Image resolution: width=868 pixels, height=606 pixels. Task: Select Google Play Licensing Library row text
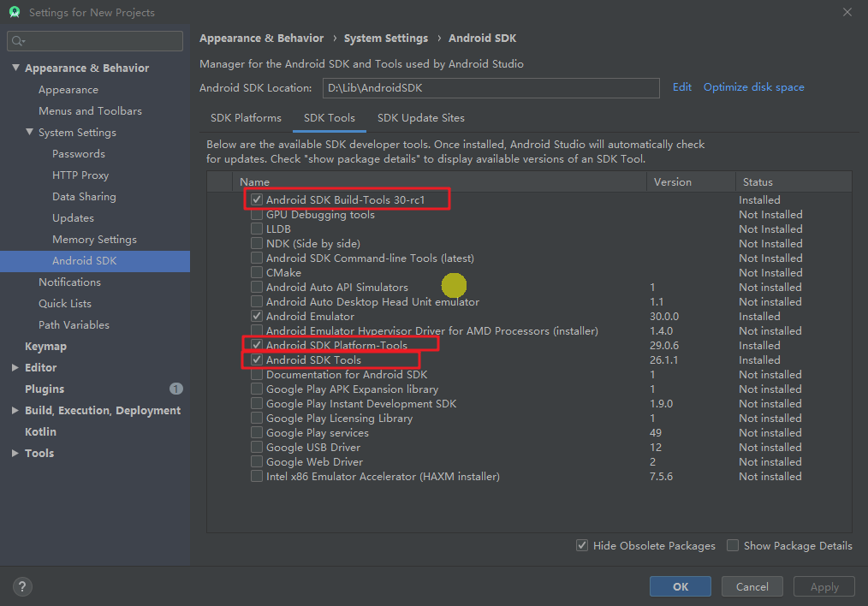[x=339, y=419]
